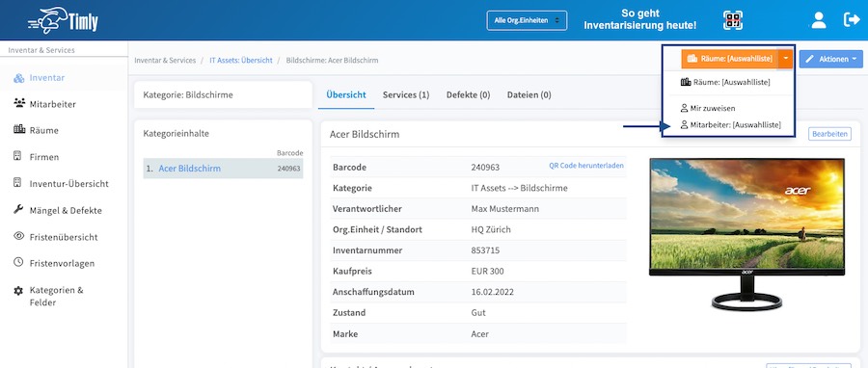Image resolution: width=868 pixels, height=368 pixels.
Task: Click the Mitarbeiter people icon
Action: pyautogui.click(x=19, y=103)
